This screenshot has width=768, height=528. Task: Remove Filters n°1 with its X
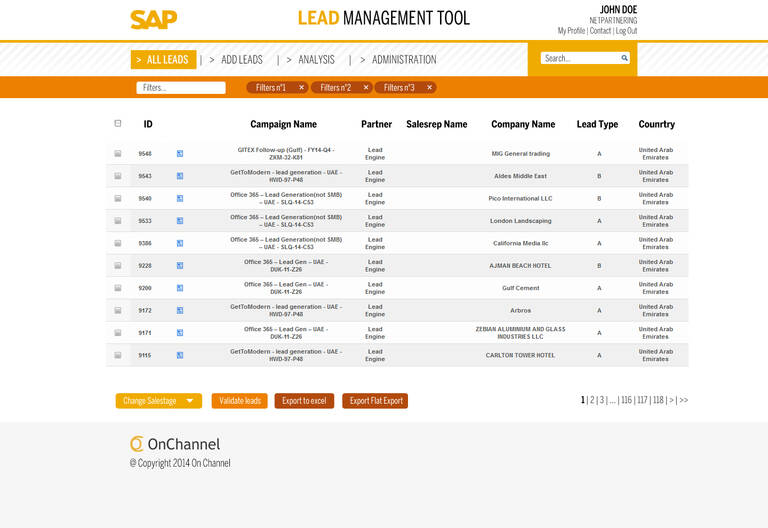click(x=301, y=87)
